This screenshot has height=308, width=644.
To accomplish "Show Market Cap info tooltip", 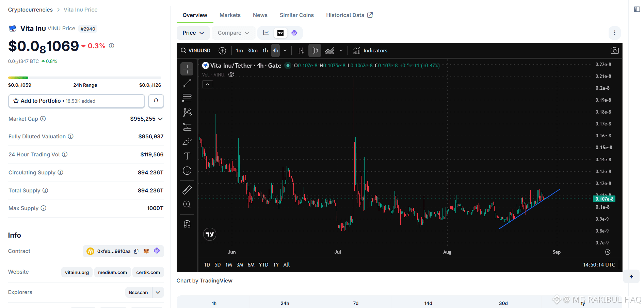I will [43, 119].
